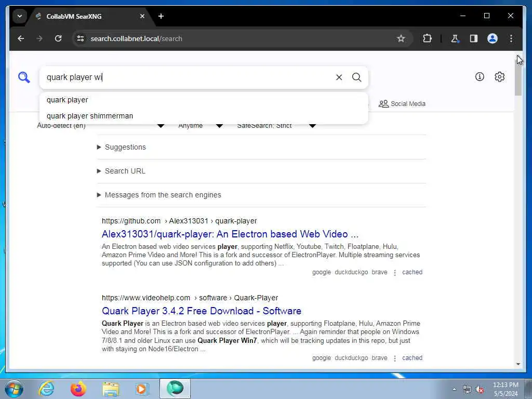Image resolution: width=532 pixels, height=399 pixels.
Task: Open the SafeSearch Strict dropdown
Action: click(276, 126)
